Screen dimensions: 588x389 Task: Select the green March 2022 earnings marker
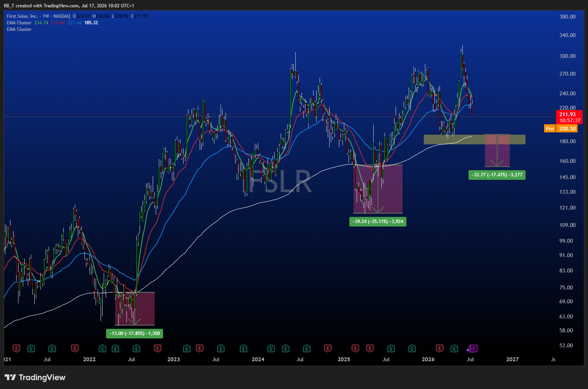(102, 348)
